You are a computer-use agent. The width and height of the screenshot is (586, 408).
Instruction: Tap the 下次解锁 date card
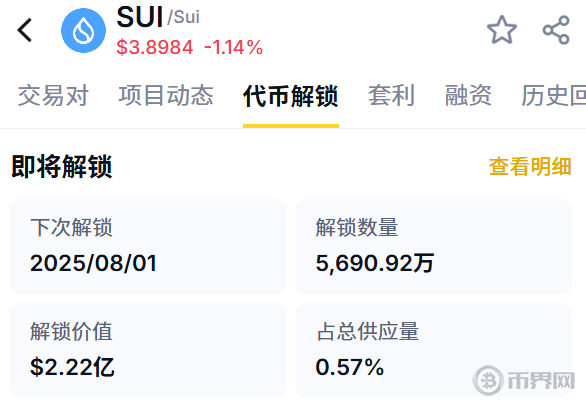[148, 246]
